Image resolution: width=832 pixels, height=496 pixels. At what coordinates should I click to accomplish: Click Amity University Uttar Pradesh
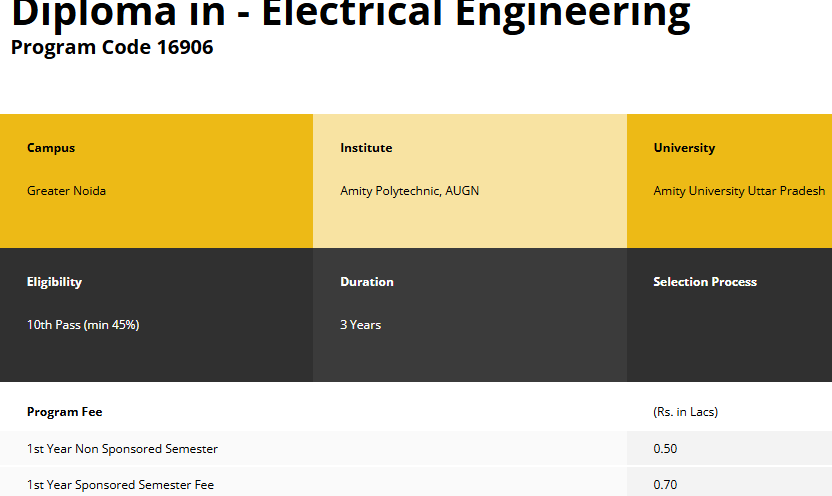click(x=739, y=191)
